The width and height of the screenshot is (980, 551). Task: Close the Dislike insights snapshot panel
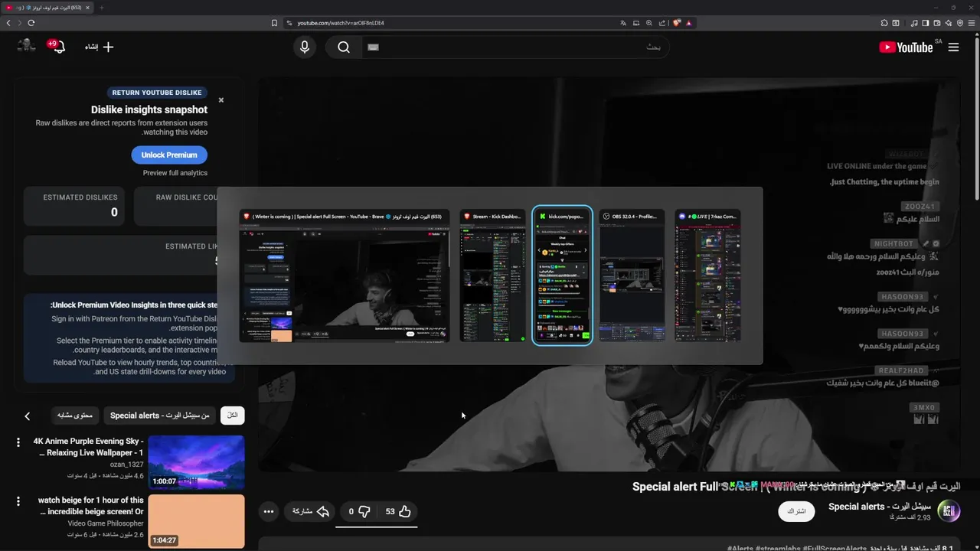[221, 99]
